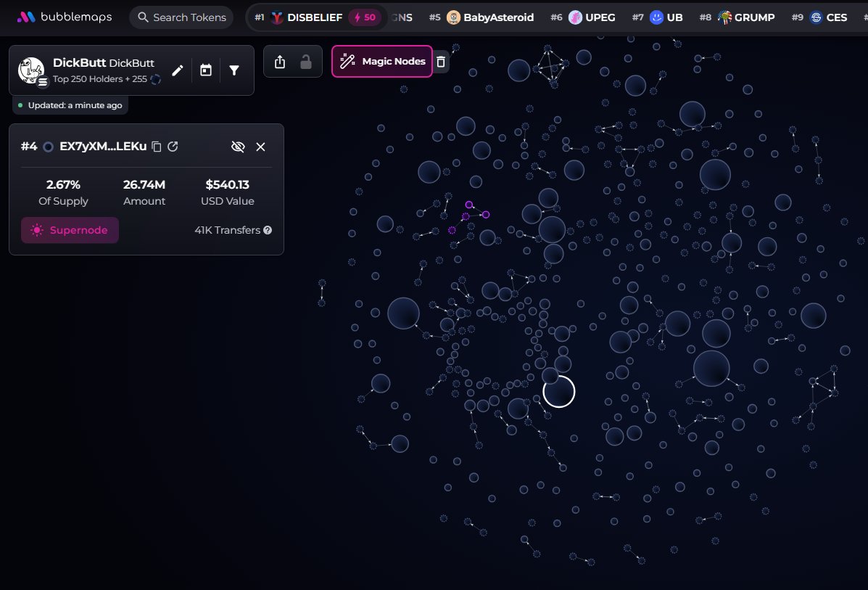Click the 'Top 250 Holders + 255' text

[99, 78]
